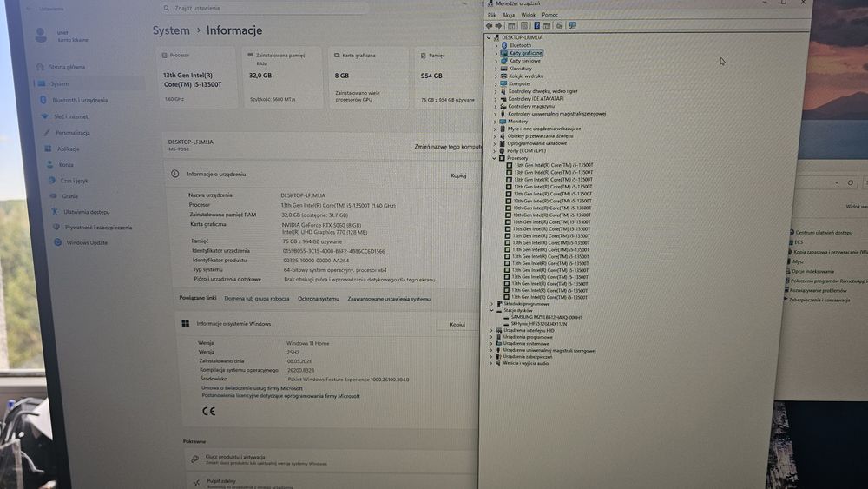Viewport: 868px width, 489px height.
Task: Click the user avatar icon in Settings
Action: (41, 35)
